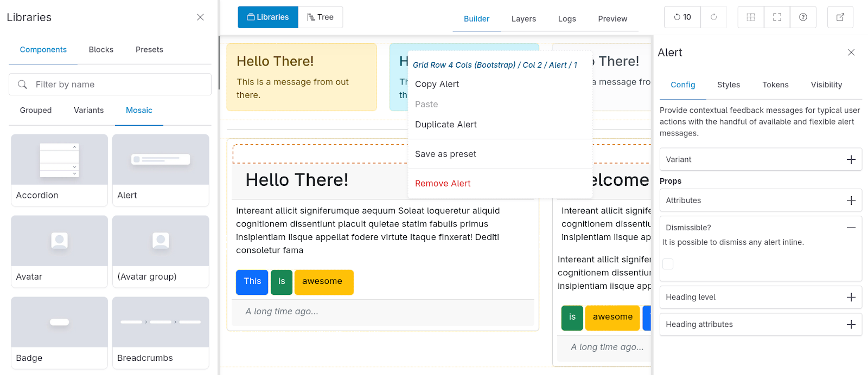Image resolution: width=868 pixels, height=375 pixels.
Task: Click the green is badge in first card
Action: 282,282
